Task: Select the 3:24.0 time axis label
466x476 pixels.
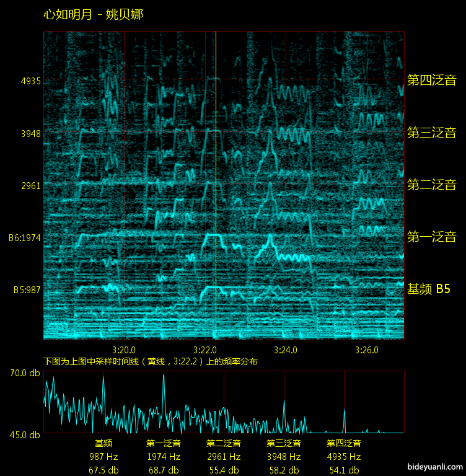Action: pyautogui.click(x=286, y=349)
